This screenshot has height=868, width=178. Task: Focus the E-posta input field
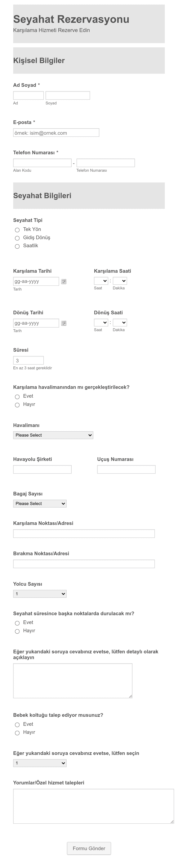point(56,132)
